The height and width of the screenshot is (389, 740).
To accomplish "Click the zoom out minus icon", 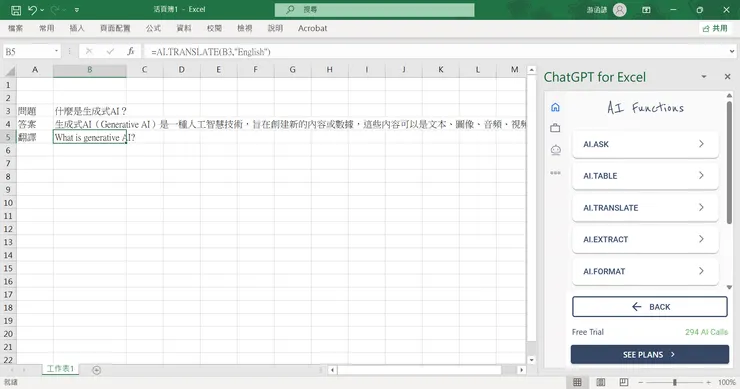I will (x=640, y=382).
